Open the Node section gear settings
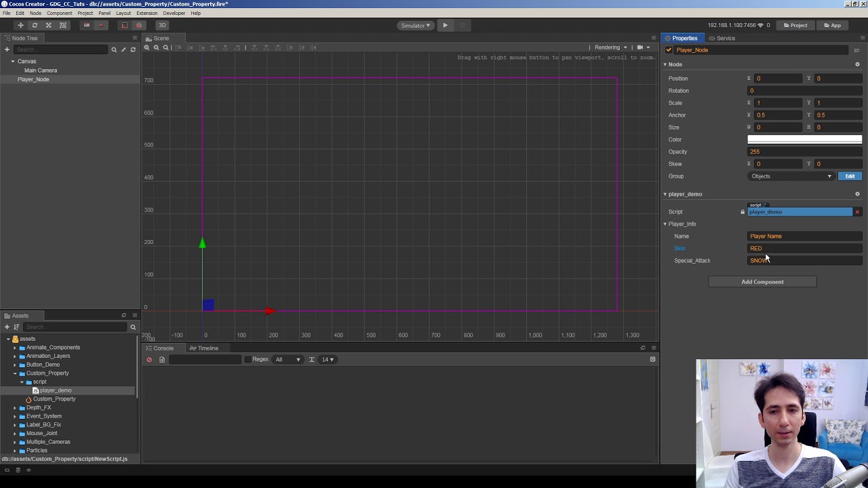The image size is (868, 488). pyautogui.click(x=857, y=64)
